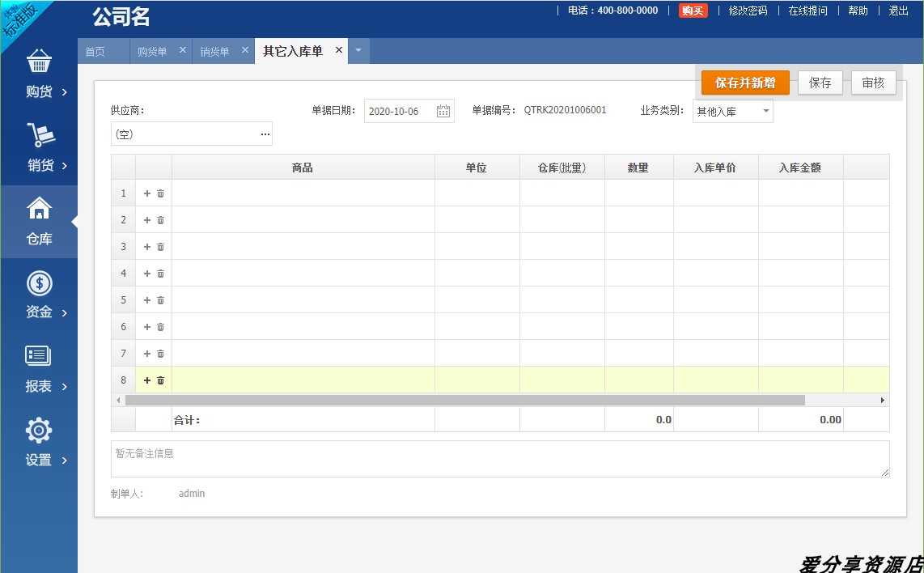
Task: Open the tab list dropdown arrow
Action: pos(358,51)
